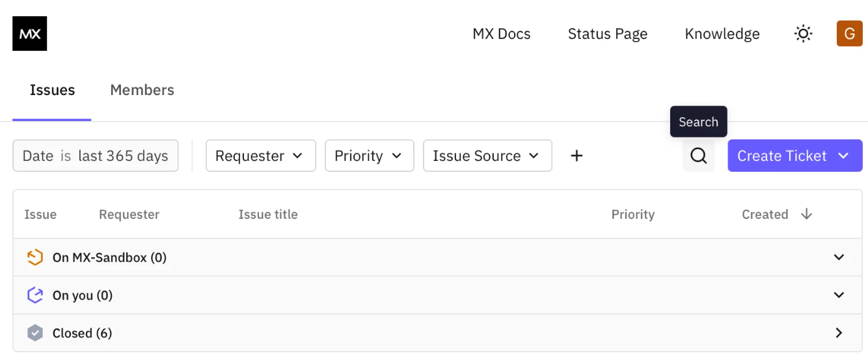Image resolution: width=868 pixels, height=353 pixels.
Task: Open the MX Docs link
Action: [502, 34]
